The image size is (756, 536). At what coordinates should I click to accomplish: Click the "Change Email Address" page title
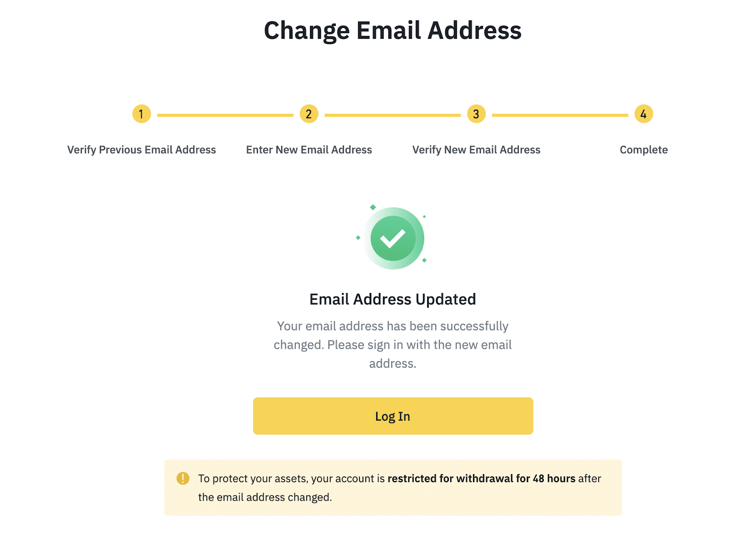(x=393, y=30)
